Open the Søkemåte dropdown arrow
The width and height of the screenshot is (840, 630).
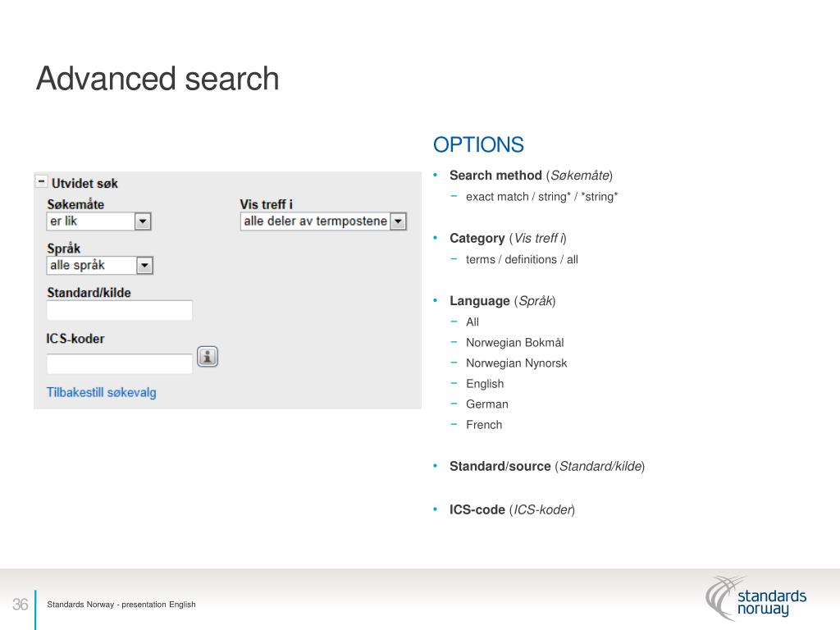click(143, 221)
